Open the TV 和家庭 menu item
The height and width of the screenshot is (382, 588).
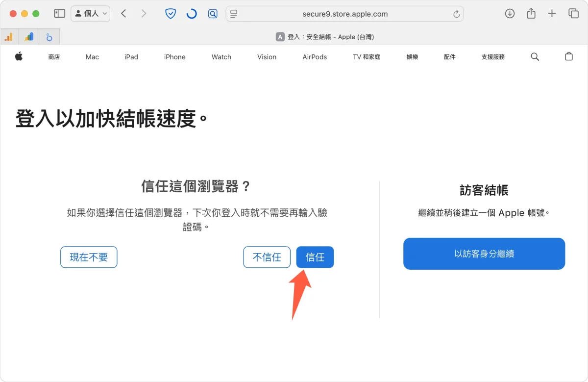tap(367, 57)
